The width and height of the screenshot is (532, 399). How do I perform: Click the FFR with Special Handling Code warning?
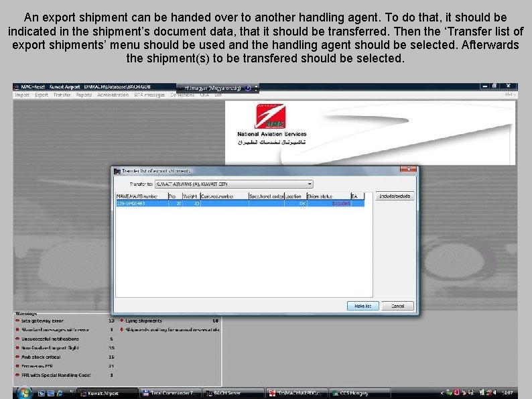[x=56, y=376]
